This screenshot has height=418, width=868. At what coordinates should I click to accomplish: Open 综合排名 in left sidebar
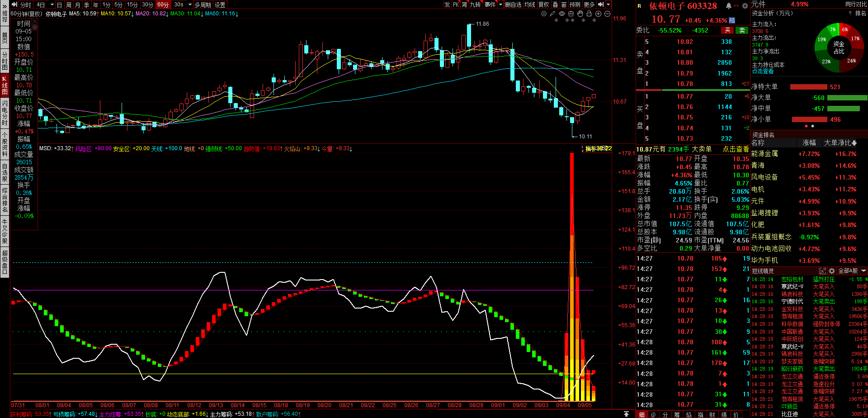[x=5, y=200]
